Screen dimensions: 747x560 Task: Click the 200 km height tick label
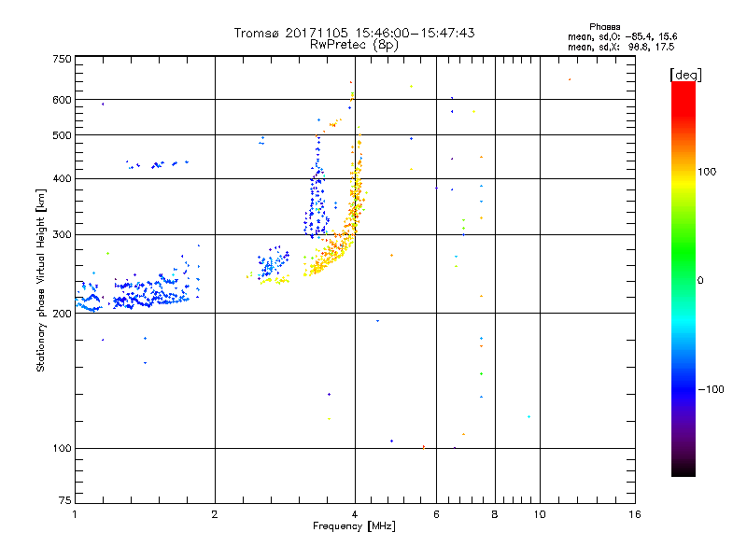[62, 314]
